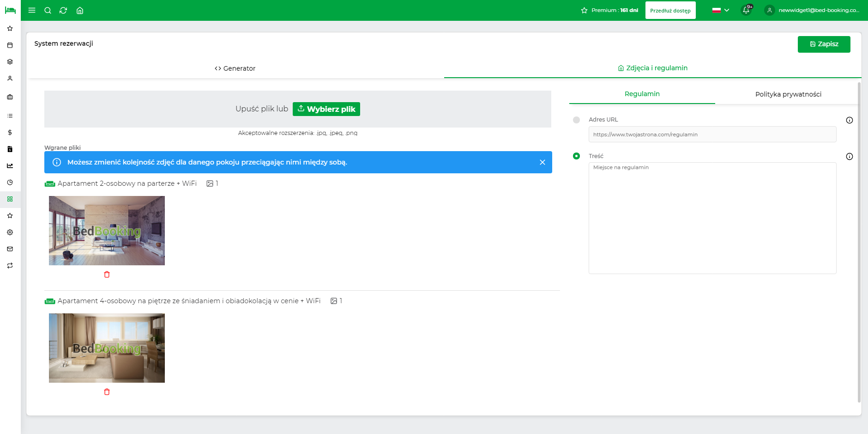
Task: Click Przedłuż dostęp button
Action: [x=670, y=10]
